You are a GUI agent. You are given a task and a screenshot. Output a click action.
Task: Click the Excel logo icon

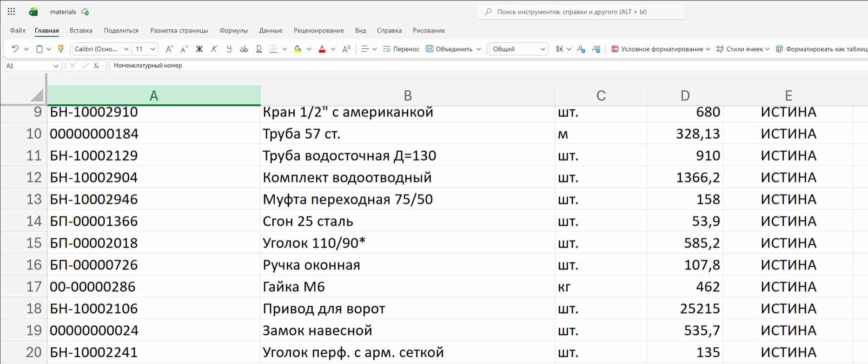(x=33, y=12)
